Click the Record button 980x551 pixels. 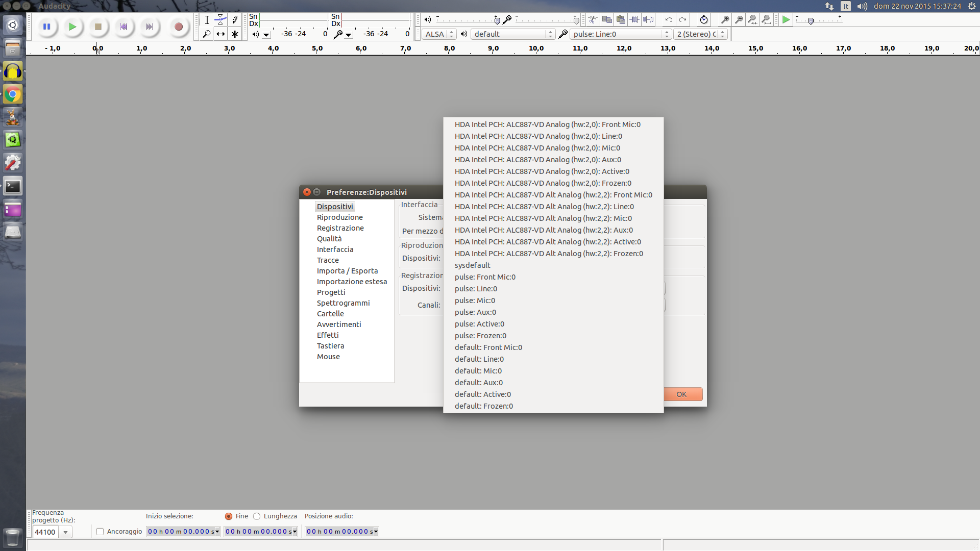178,27
